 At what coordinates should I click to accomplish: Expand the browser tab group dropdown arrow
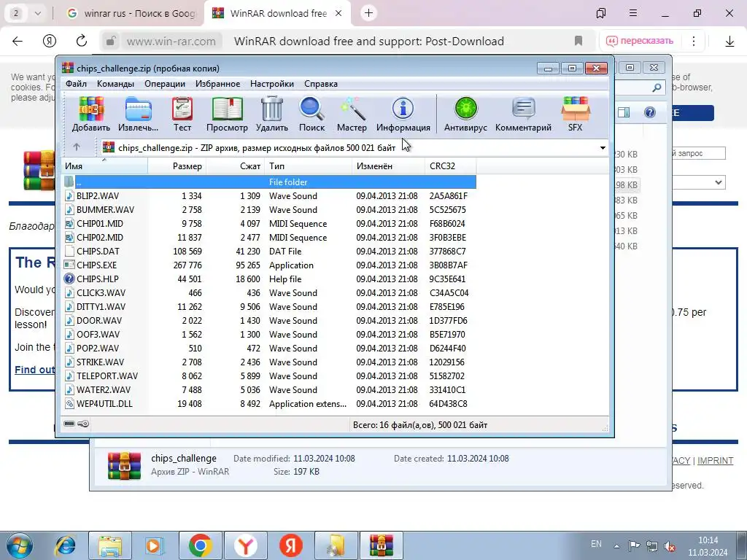pos(38,13)
